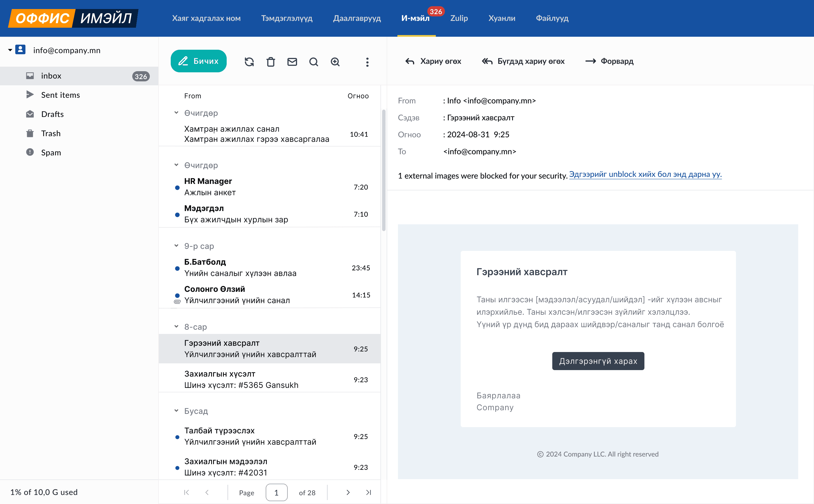The height and width of the screenshot is (504, 814).
Task: Click the Огноо column header
Action: point(358,96)
